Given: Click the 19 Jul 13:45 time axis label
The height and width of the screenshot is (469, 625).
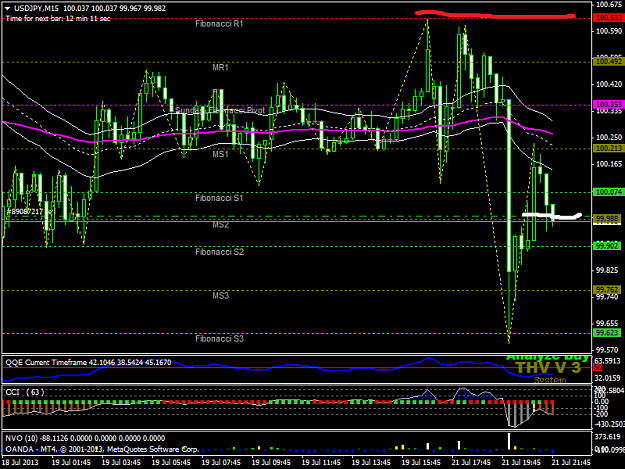Looking at the screenshot, I should 371,463.
